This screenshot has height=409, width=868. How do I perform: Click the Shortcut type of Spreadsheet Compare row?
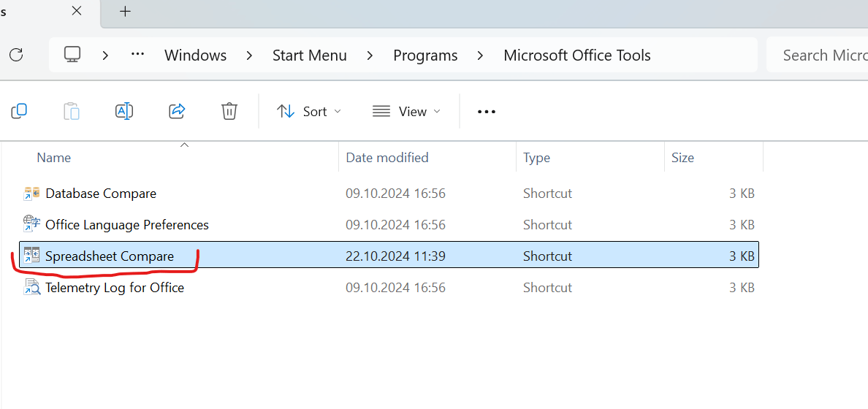click(x=547, y=256)
